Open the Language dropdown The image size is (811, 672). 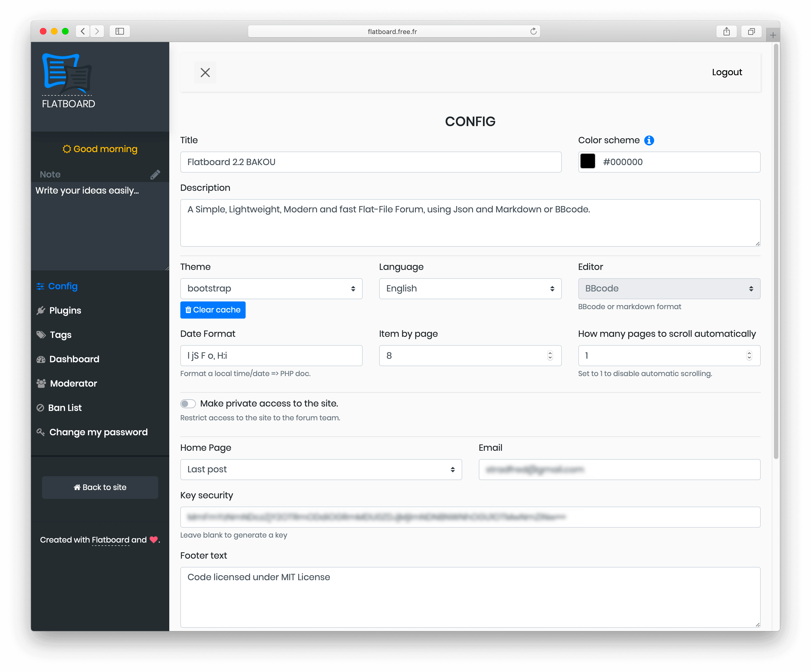point(470,289)
